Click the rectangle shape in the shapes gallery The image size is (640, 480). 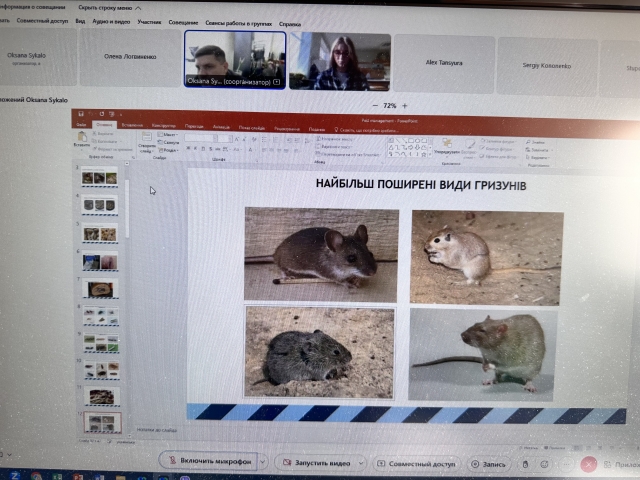(x=411, y=140)
